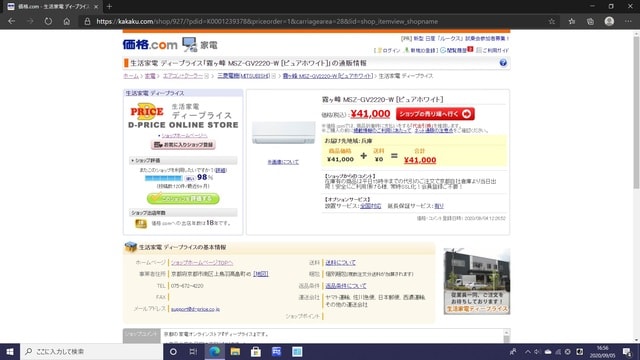
Task: Reload the page with refresh icon
Action: (x=48, y=21)
